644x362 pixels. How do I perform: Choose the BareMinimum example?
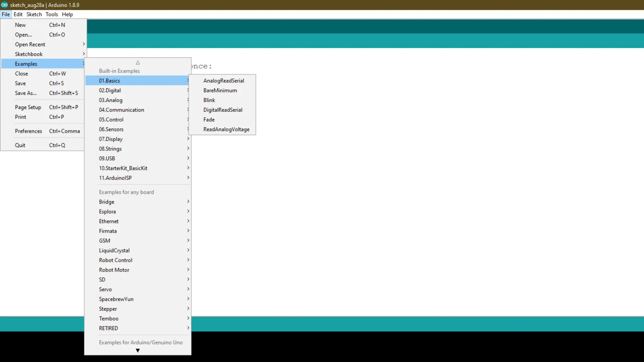pos(220,90)
